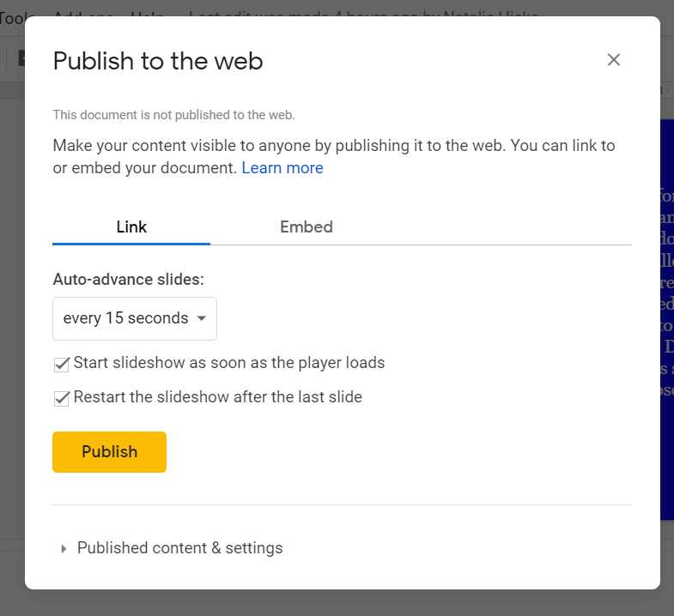Close the Publish to the web dialog
The height and width of the screenshot is (616, 674).
613,60
